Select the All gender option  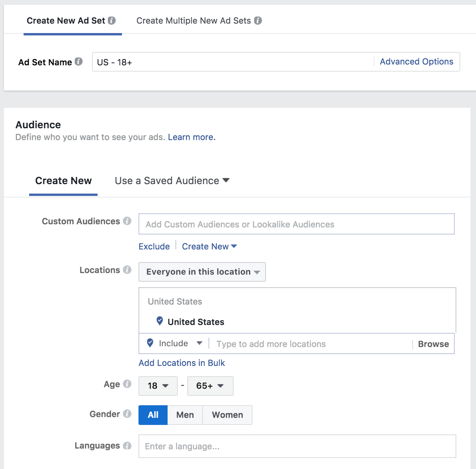[x=153, y=415]
